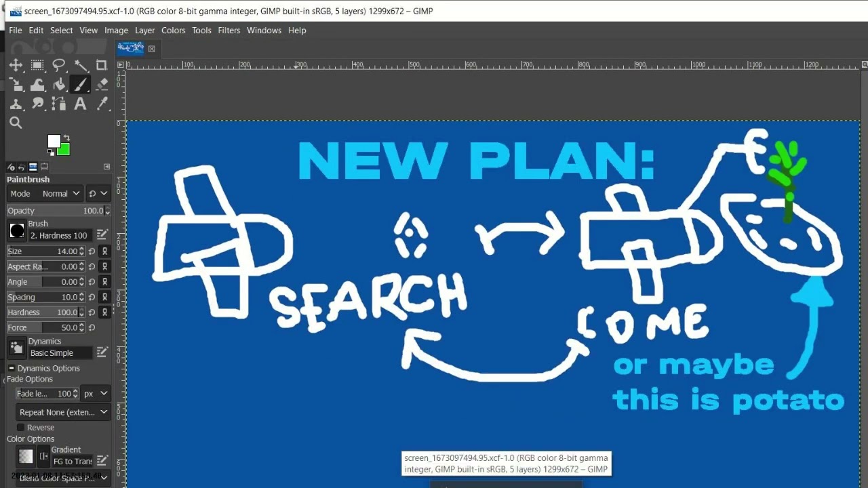Toggle link Size to brush default
Viewport: 868px width, 488px height.
[x=104, y=251]
